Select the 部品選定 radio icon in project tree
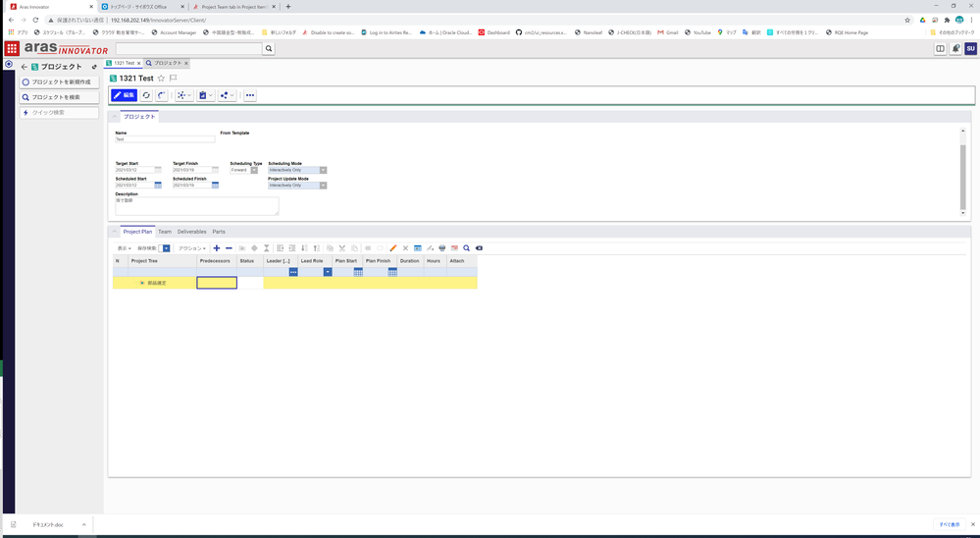 coord(142,283)
